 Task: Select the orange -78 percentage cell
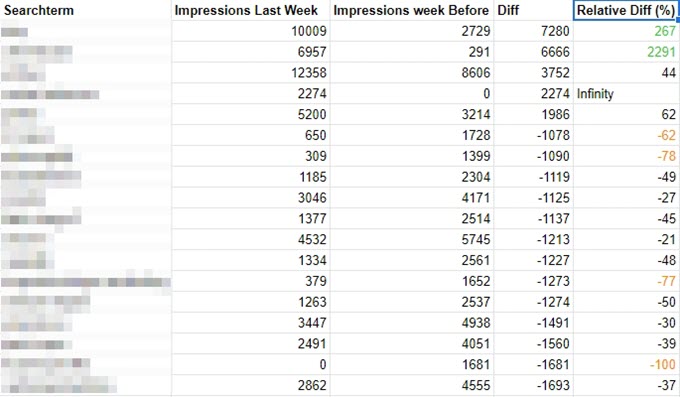pyautogui.click(x=626, y=156)
